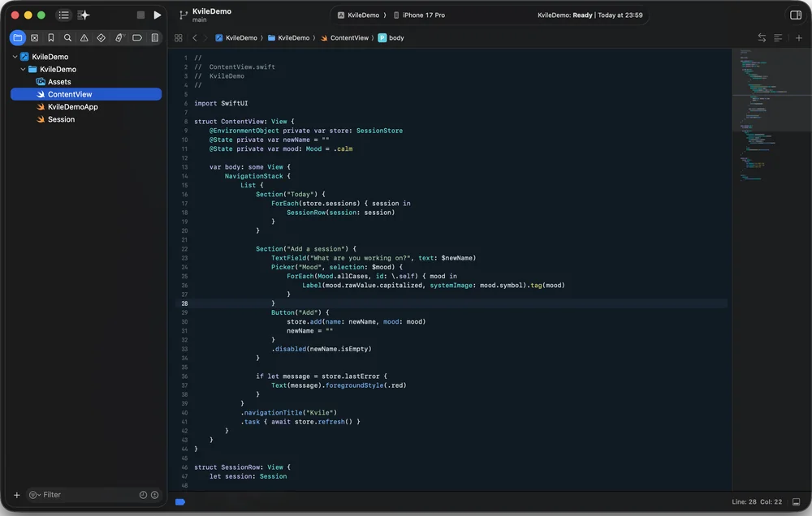Toggle the navigator sidebar list button

(63, 15)
